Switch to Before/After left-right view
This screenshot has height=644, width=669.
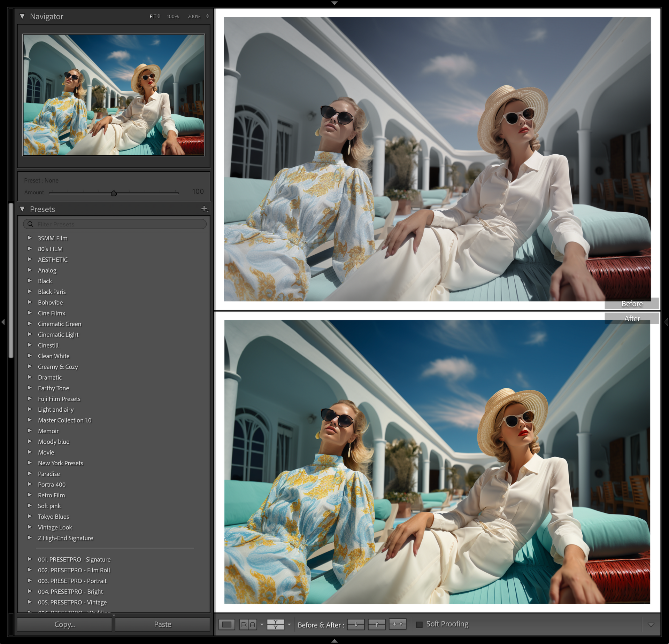248,624
